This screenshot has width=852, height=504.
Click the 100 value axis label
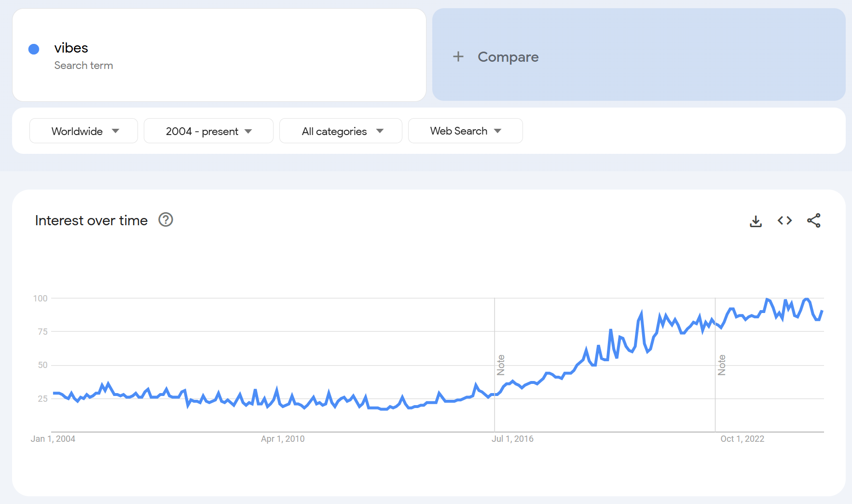[41, 299]
